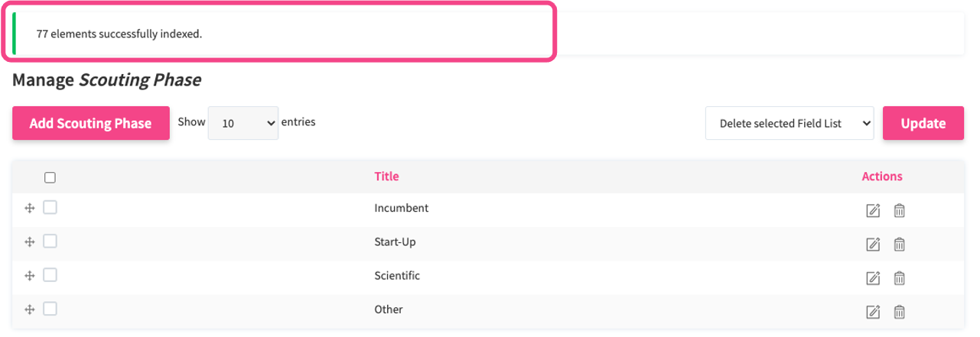Grab the Incumbent row drag handle
This screenshot has width=980, height=337.
pyautogui.click(x=30, y=208)
